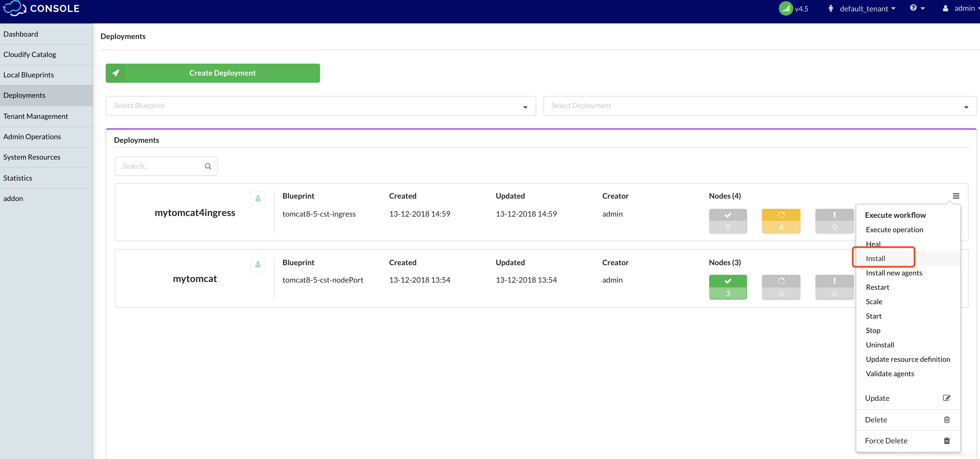
Task: Select Execute operation from the workflow menu
Action: (894, 229)
